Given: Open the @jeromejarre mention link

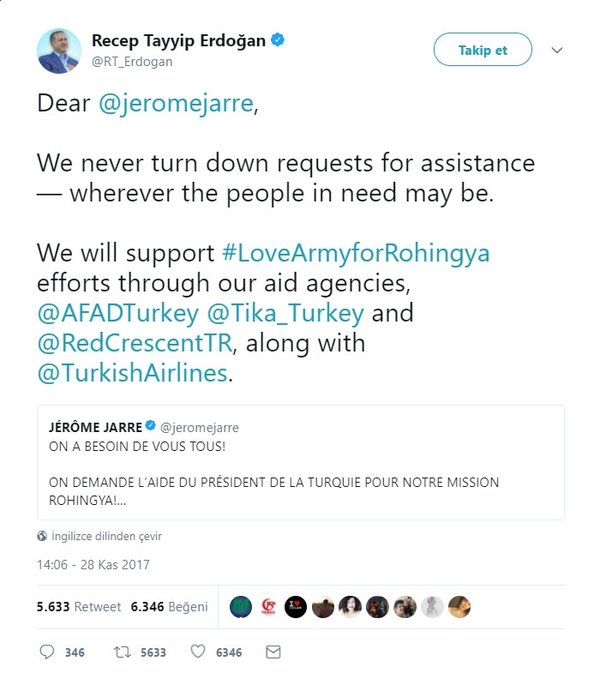Looking at the screenshot, I should point(177,103).
